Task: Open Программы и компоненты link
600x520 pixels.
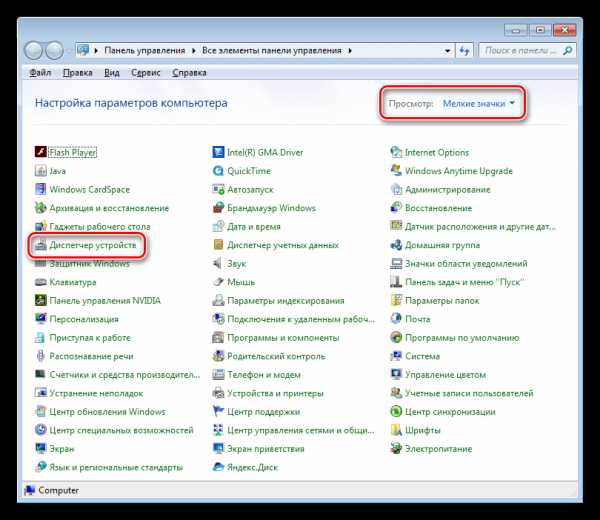Action: [283, 337]
